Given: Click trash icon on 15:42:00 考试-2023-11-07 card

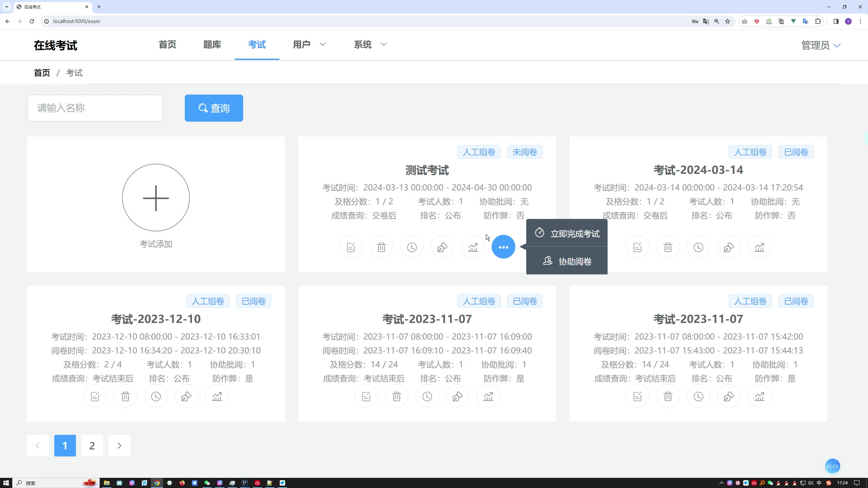Looking at the screenshot, I should coord(668,396).
